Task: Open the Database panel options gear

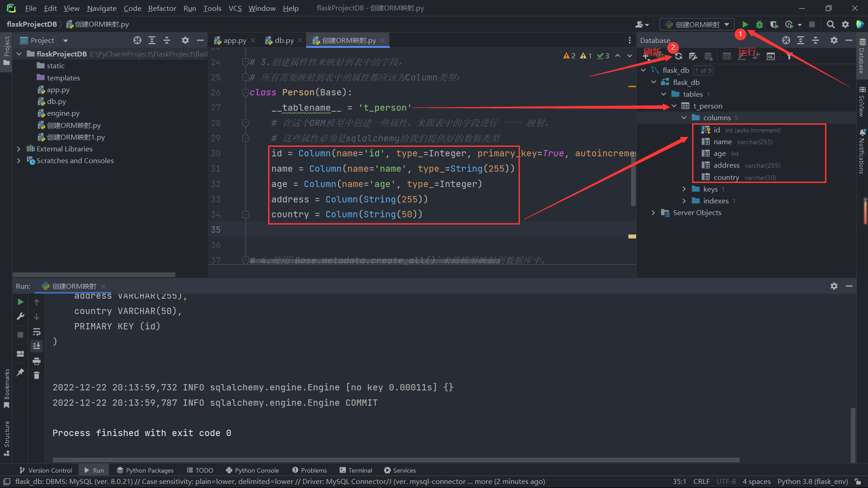Action: coord(834,40)
